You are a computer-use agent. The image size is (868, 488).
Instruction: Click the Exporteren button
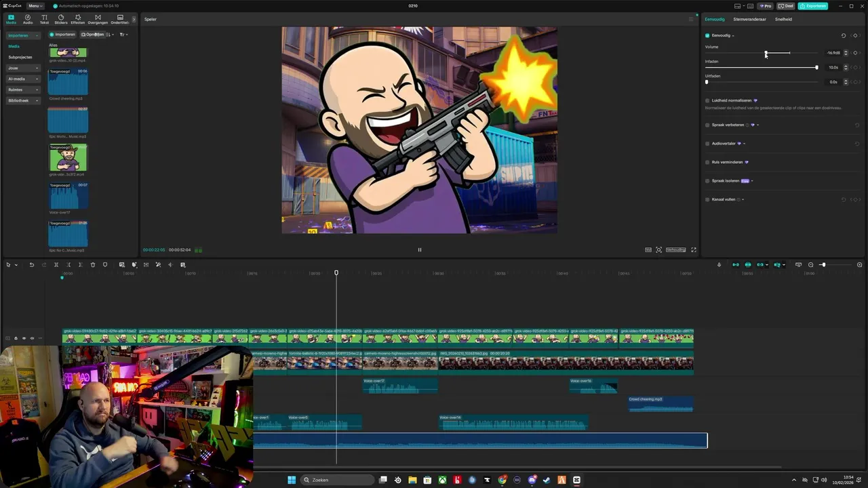click(812, 5)
